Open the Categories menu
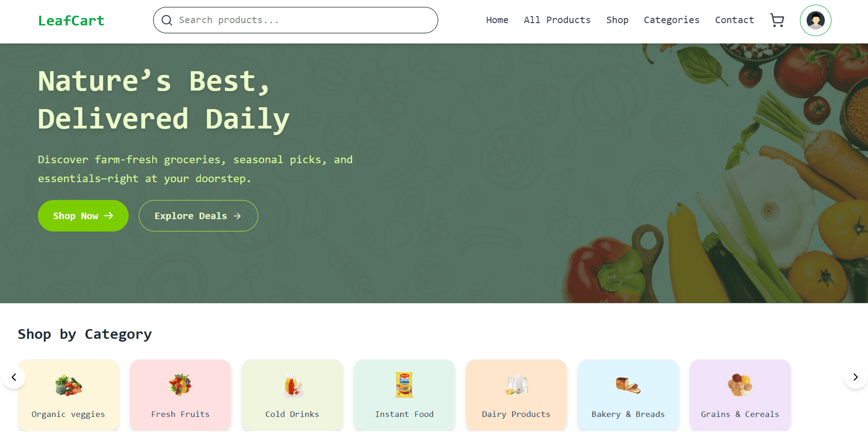 coord(671,20)
